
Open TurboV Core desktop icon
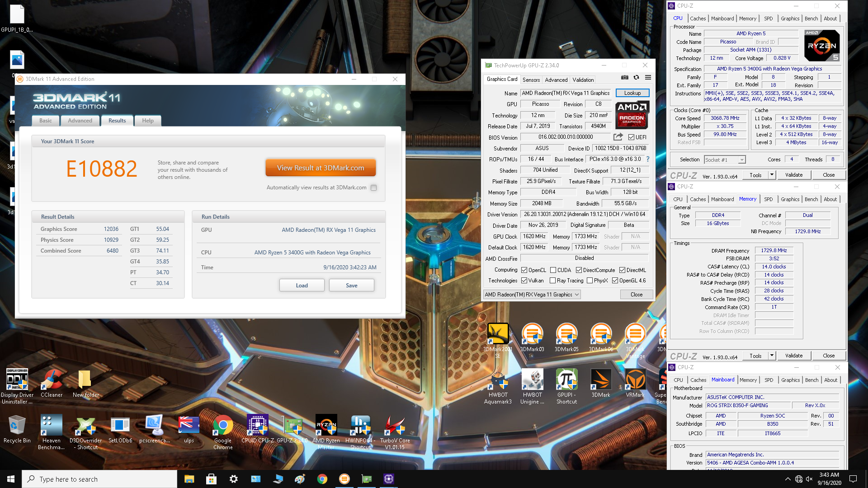point(395,432)
